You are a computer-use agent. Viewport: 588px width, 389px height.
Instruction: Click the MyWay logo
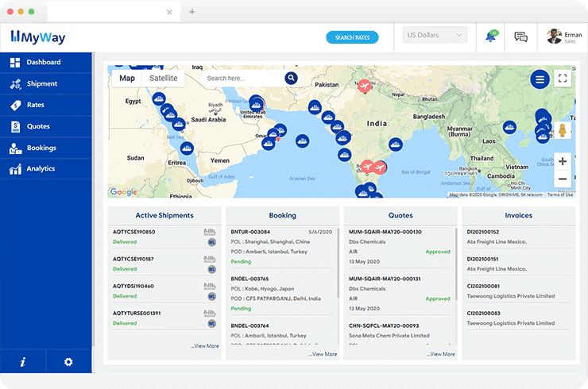(x=38, y=37)
